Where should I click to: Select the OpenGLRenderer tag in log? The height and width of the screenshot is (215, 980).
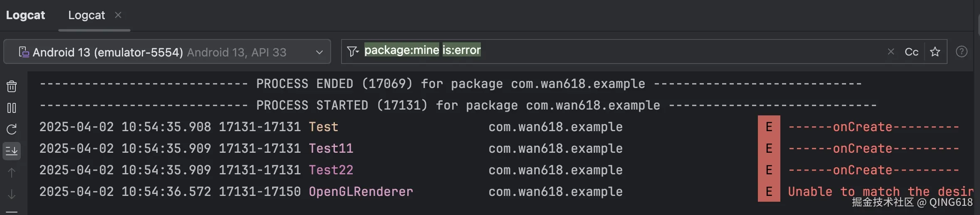pyautogui.click(x=361, y=192)
